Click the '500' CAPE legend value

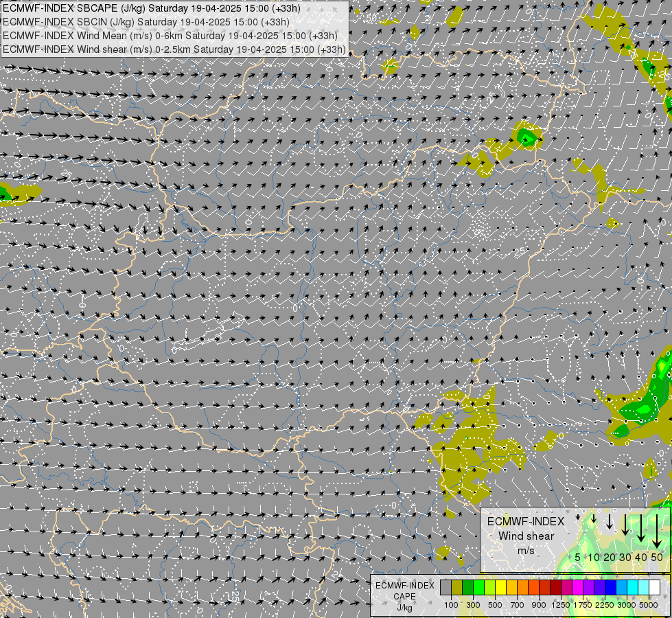click(495, 605)
